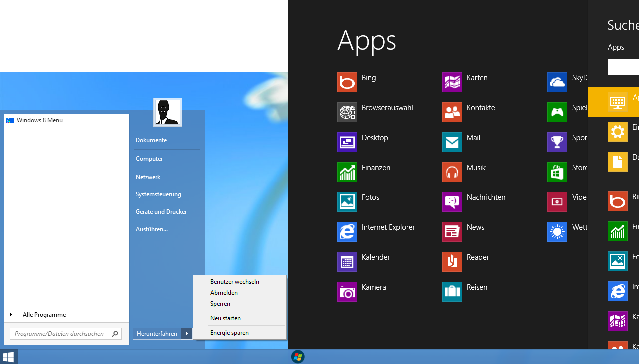Open Browserauswahl globe icon
The height and width of the screenshot is (364, 639).
click(x=347, y=112)
